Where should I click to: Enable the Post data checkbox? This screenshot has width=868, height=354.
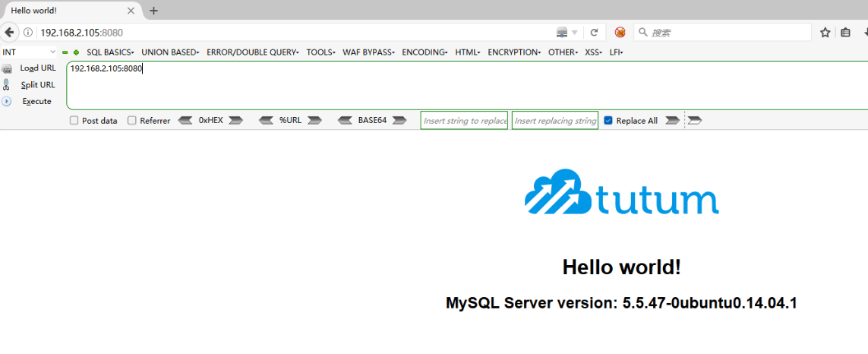74,120
